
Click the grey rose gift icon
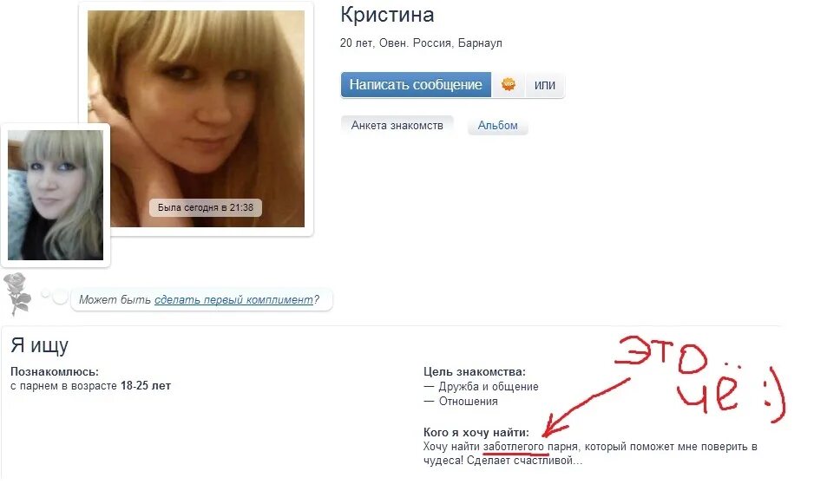pyautogui.click(x=17, y=293)
